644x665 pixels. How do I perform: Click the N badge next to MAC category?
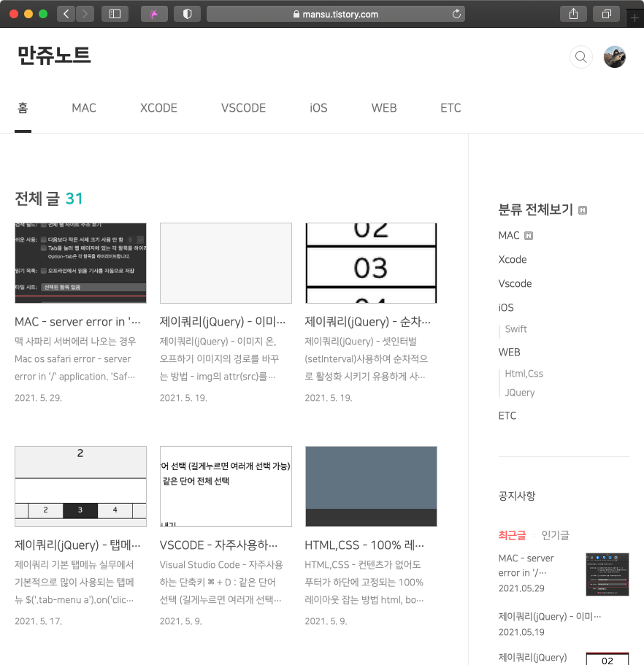coord(529,236)
